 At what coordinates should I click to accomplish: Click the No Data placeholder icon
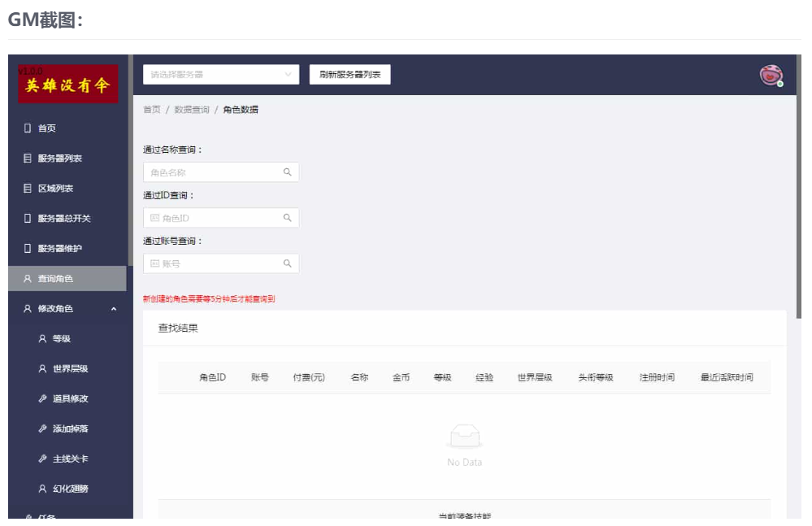[464, 436]
